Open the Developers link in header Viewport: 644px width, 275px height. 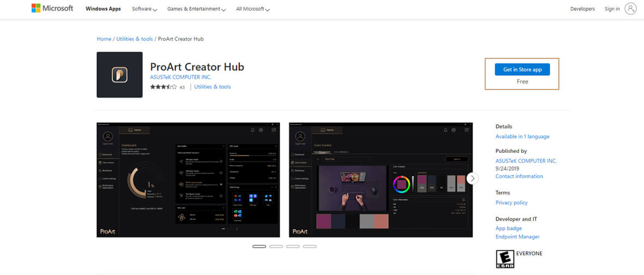(582, 9)
